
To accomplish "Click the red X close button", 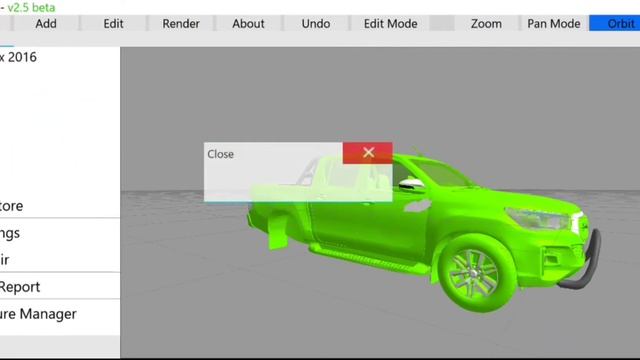I will tap(368, 153).
